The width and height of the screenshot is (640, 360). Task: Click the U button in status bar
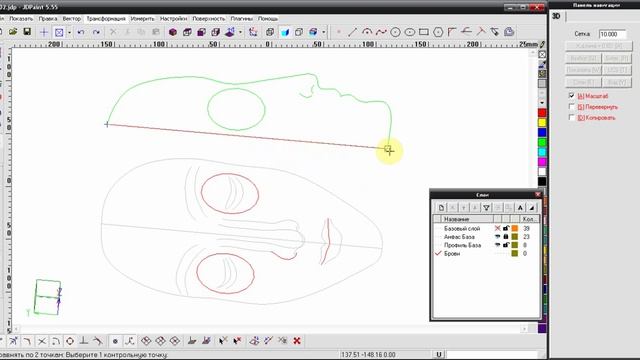439,354
